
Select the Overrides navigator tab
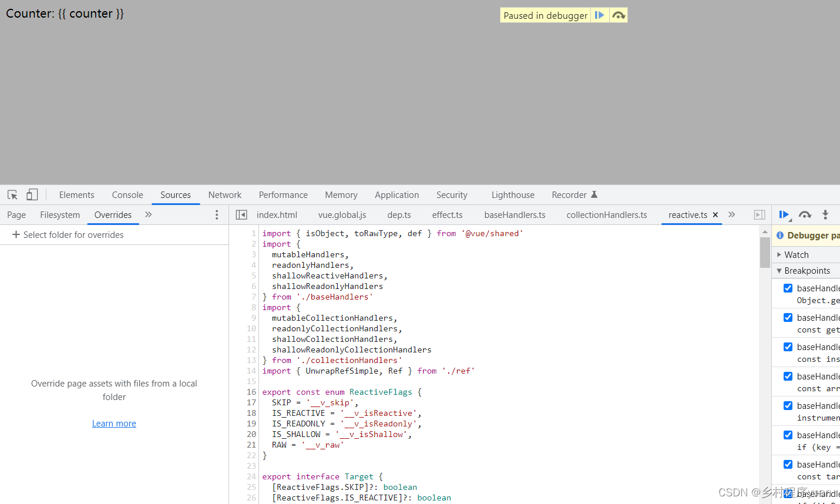point(113,215)
